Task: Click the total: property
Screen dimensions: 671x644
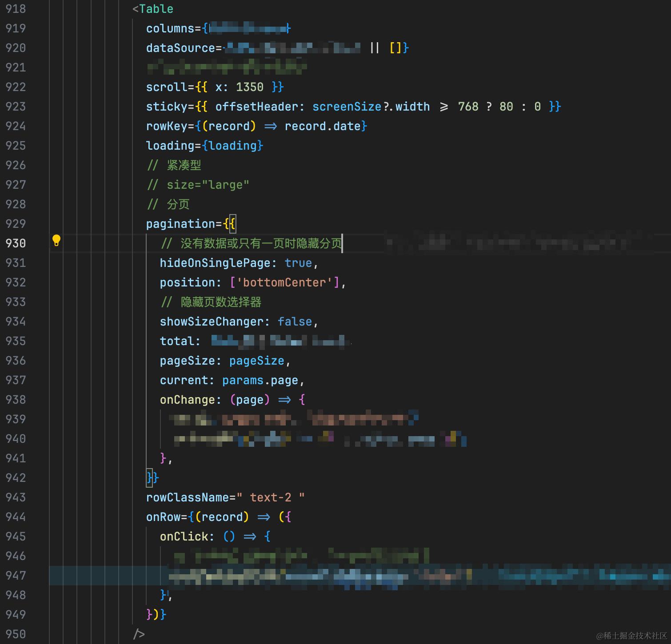Action: click(180, 341)
